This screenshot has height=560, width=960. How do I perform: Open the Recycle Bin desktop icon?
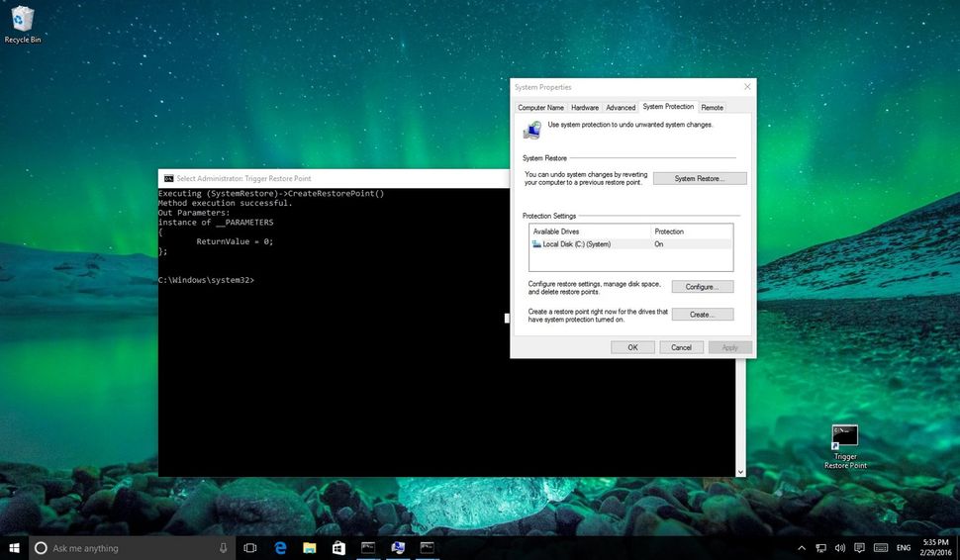click(23, 25)
